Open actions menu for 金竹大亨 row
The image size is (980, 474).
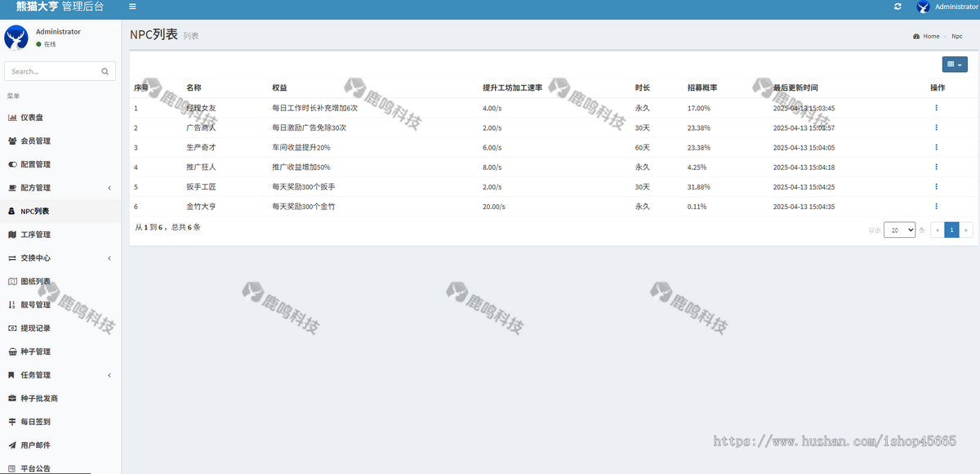point(937,206)
